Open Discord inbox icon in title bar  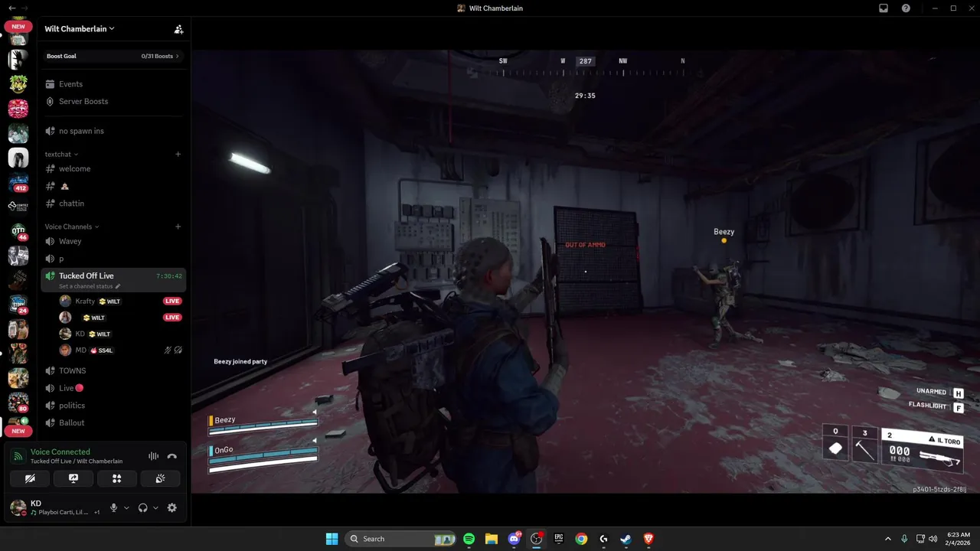[x=884, y=8]
